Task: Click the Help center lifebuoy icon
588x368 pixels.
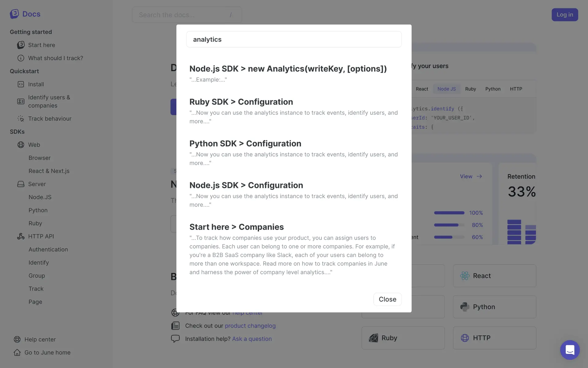Action: 17,339
